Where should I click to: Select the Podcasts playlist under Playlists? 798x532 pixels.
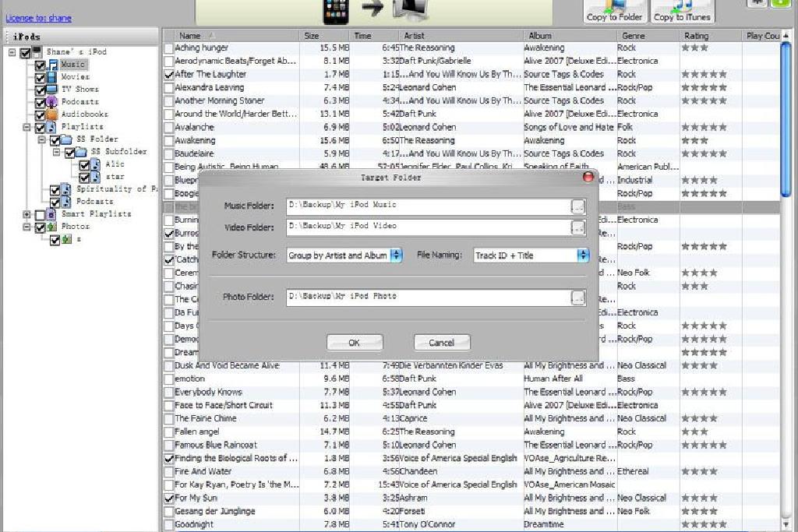coord(94,202)
